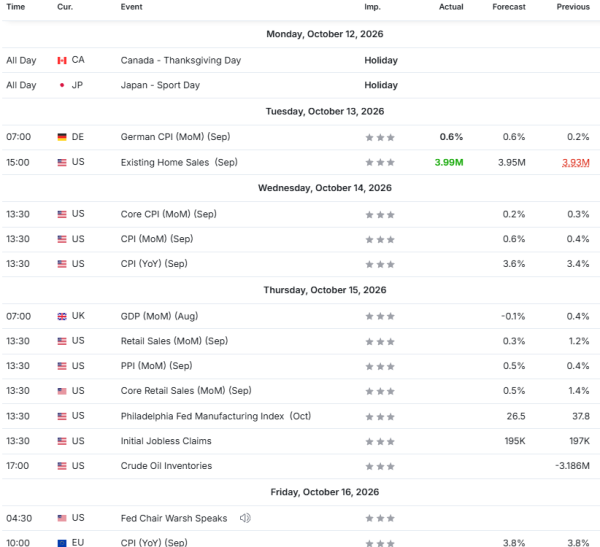This screenshot has height=547, width=600.
Task: Click importance stars for Crude Oil Inventories
Action: pos(380,467)
